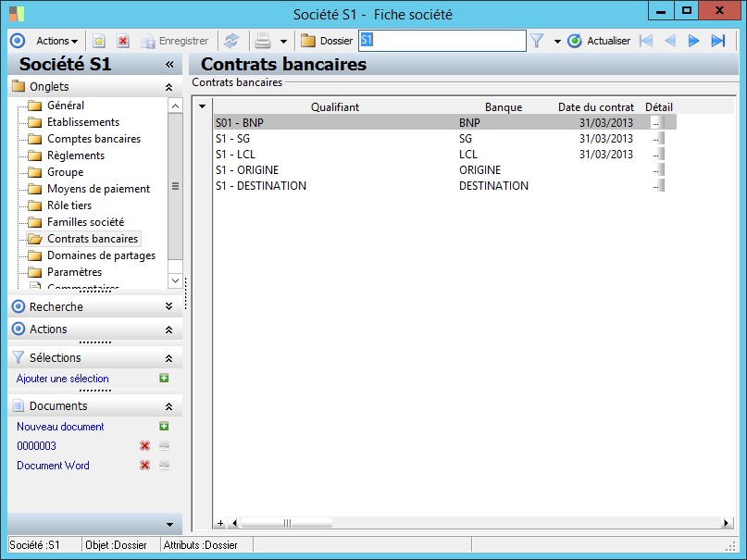Screen dimensions: 747x560
Task: Click the filter funnel icon in toolbar
Action: coord(537,41)
